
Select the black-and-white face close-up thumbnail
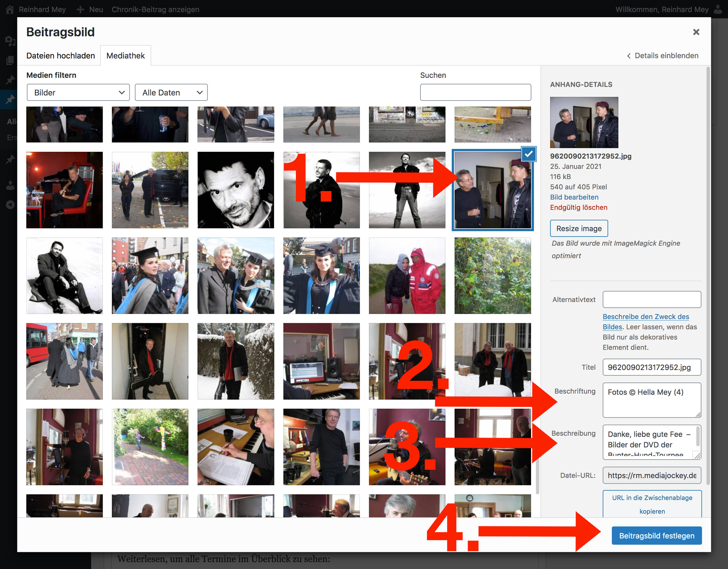click(x=236, y=190)
